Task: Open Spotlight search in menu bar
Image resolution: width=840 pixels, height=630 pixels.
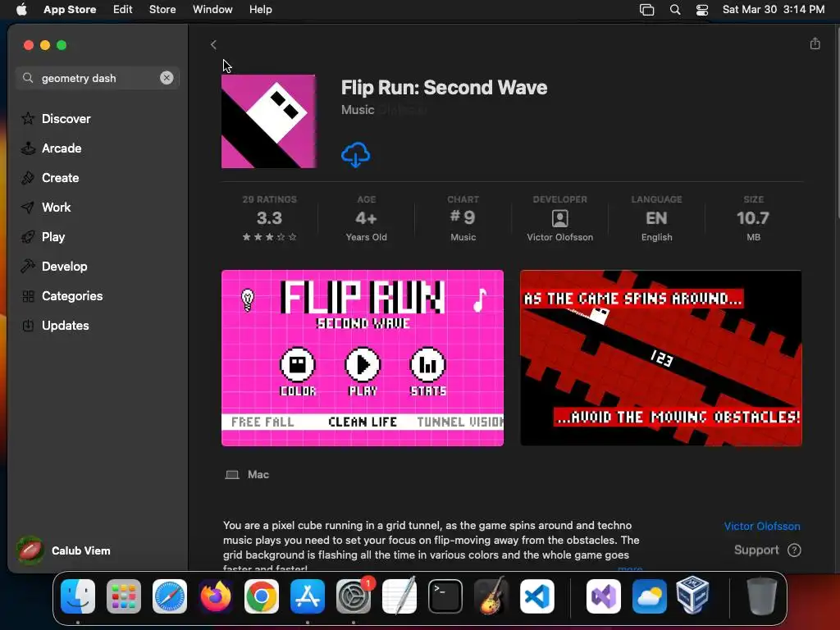Action: (675, 10)
